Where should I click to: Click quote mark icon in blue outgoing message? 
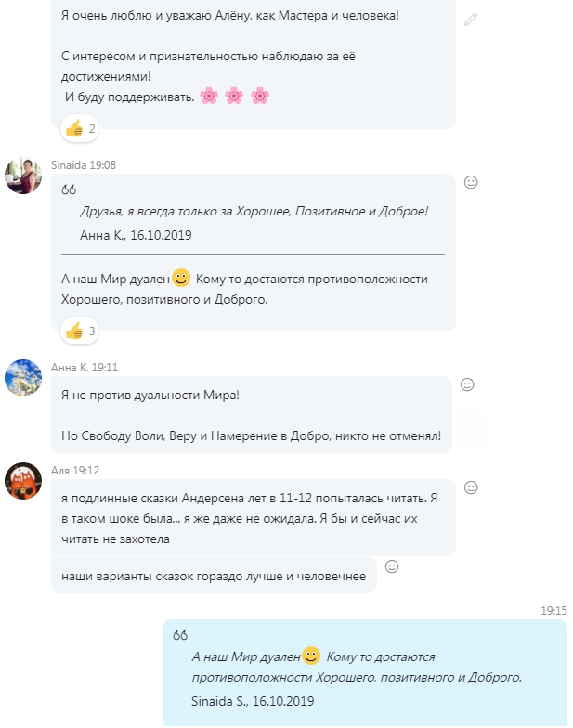click(x=180, y=635)
